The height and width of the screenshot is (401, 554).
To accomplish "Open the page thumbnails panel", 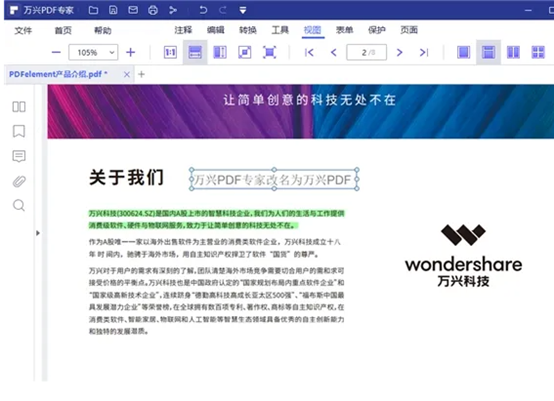I will coord(19,107).
